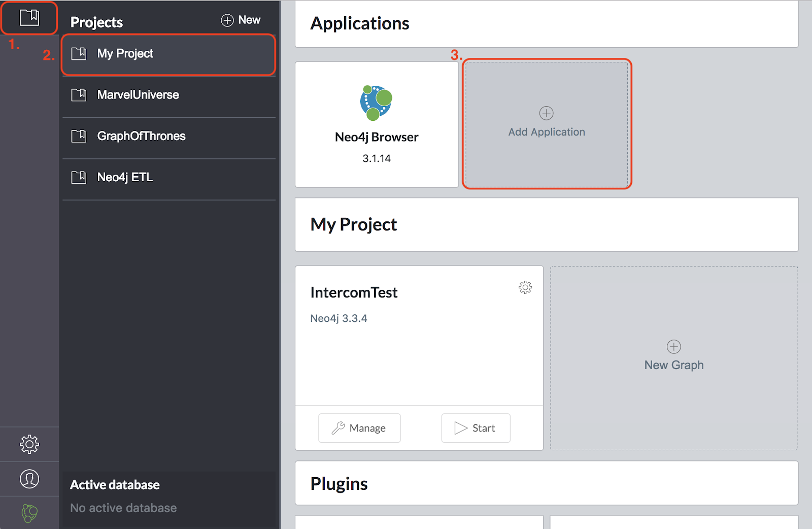This screenshot has height=529, width=812.
Task: Open the Neo4j Browser application
Action: pyautogui.click(x=377, y=124)
